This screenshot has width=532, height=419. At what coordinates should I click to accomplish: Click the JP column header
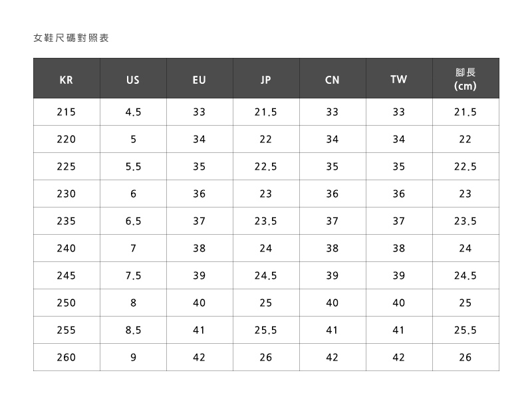266,78
